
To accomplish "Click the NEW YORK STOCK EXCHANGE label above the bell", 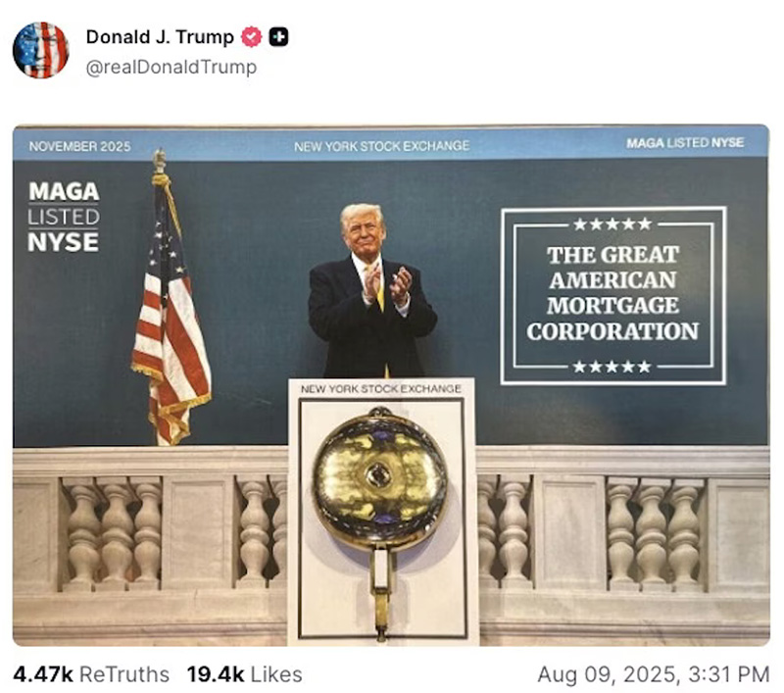I will click(381, 388).
